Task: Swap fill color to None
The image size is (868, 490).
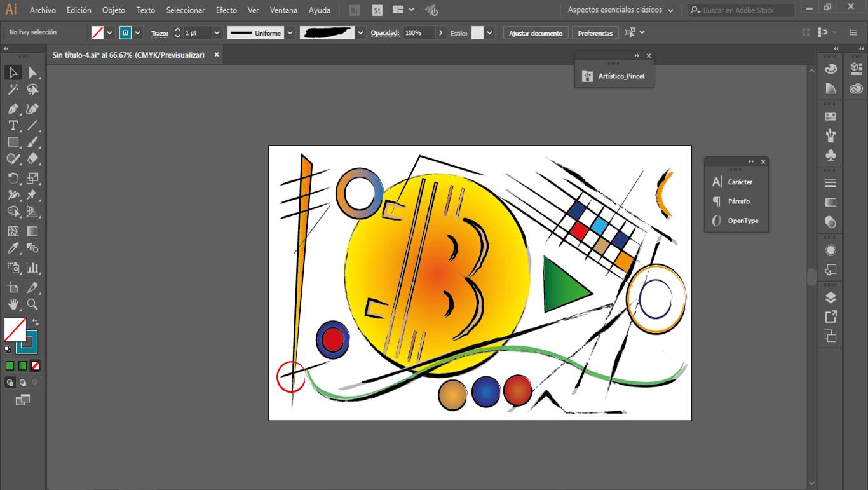Action: (36, 365)
